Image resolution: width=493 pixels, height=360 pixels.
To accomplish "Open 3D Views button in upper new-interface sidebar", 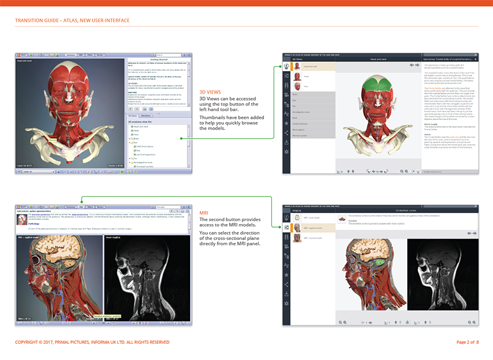I will tap(286, 66).
